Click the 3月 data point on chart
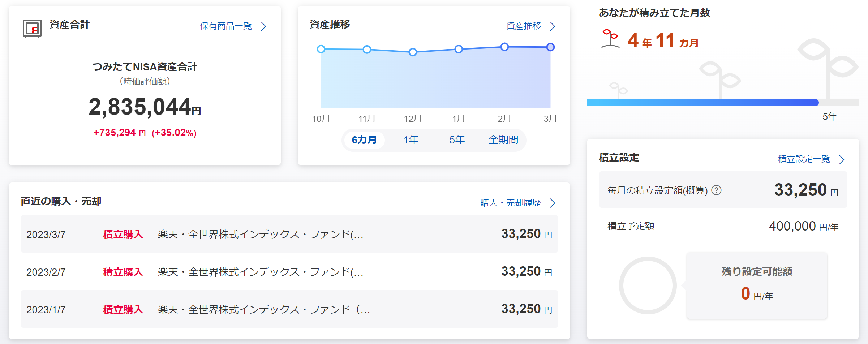Viewport: 868px width, 344px height. [550, 47]
